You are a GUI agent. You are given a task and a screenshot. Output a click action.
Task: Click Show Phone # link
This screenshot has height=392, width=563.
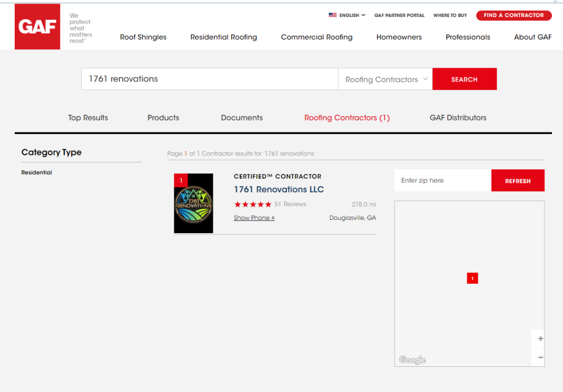point(254,218)
